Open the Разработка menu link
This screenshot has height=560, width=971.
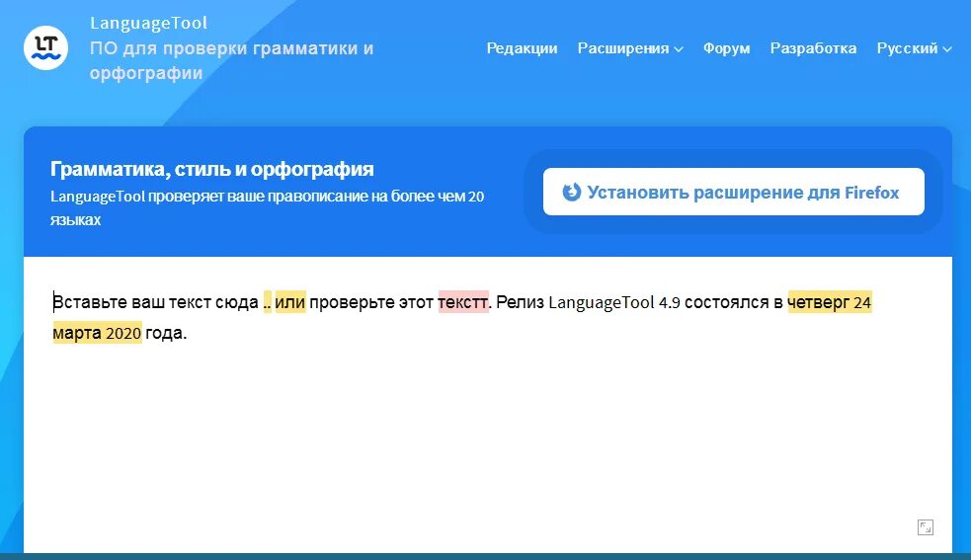[x=813, y=48]
